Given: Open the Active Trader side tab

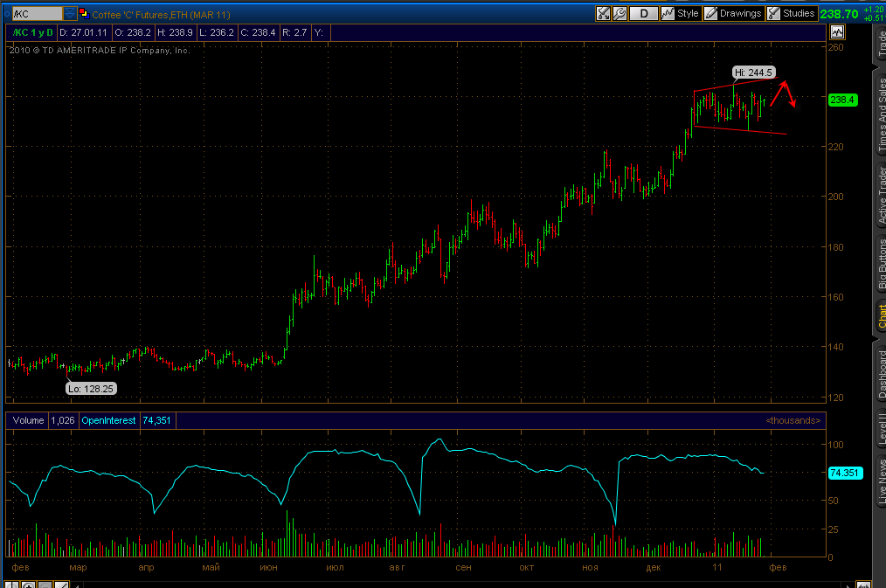Looking at the screenshot, I should [x=881, y=196].
